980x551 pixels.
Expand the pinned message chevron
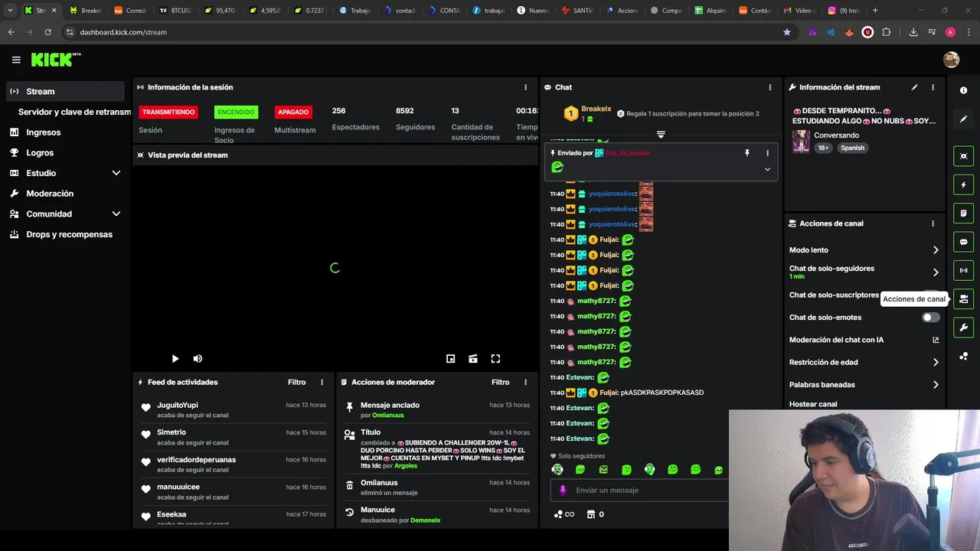[x=767, y=169]
